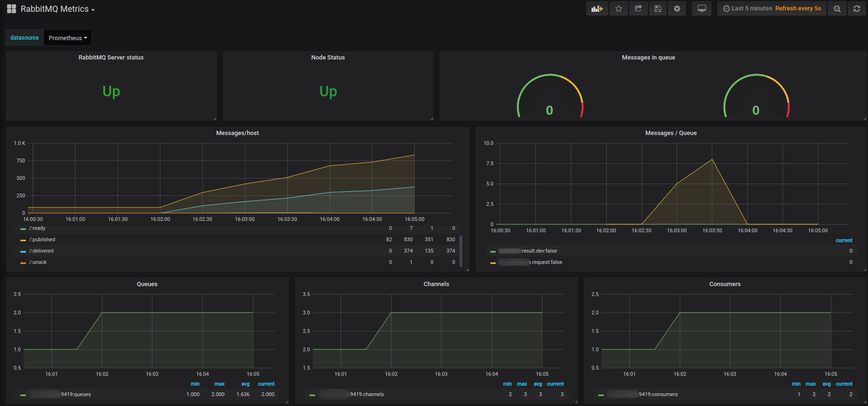Zoom out time range magnifier icon

tap(837, 8)
